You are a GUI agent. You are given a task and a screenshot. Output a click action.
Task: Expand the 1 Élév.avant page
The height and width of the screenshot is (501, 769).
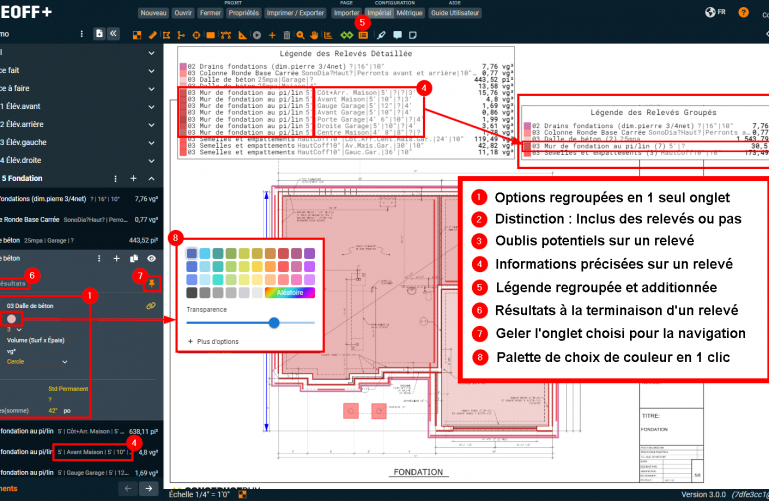pos(152,107)
